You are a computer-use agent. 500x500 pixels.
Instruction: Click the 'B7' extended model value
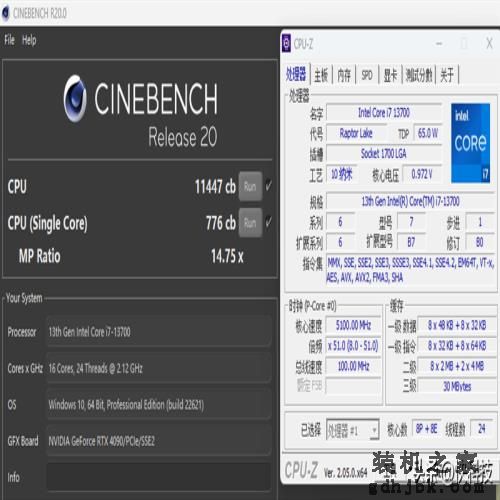pos(411,242)
